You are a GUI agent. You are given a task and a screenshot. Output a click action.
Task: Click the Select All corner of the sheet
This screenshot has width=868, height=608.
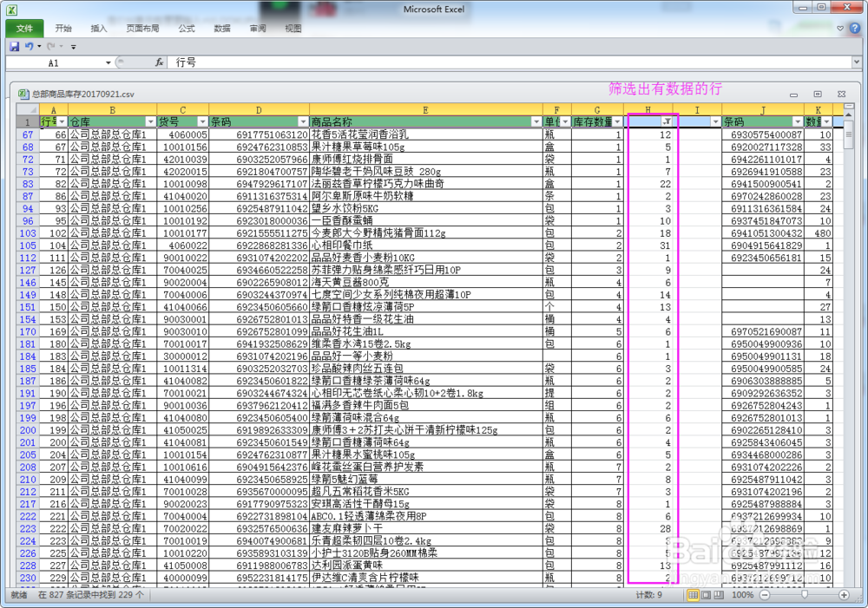pyautogui.click(x=28, y=110)
